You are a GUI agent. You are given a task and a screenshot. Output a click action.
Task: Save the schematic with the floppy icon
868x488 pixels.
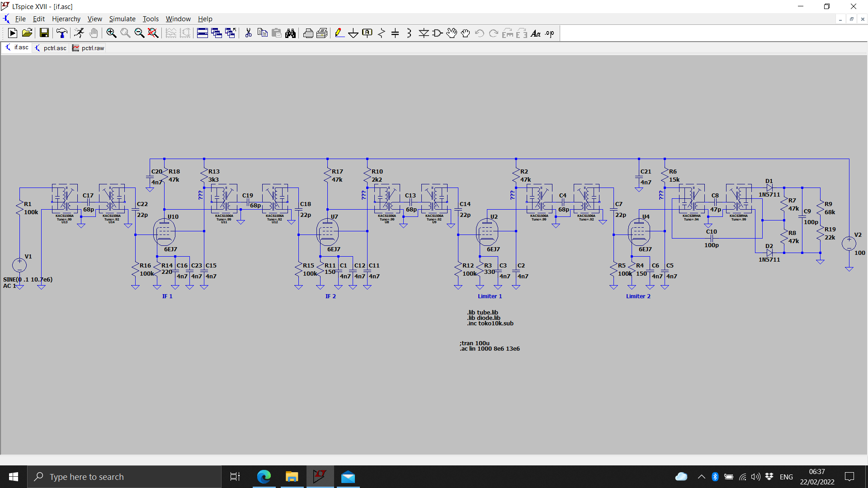click(x=44, y=33)
